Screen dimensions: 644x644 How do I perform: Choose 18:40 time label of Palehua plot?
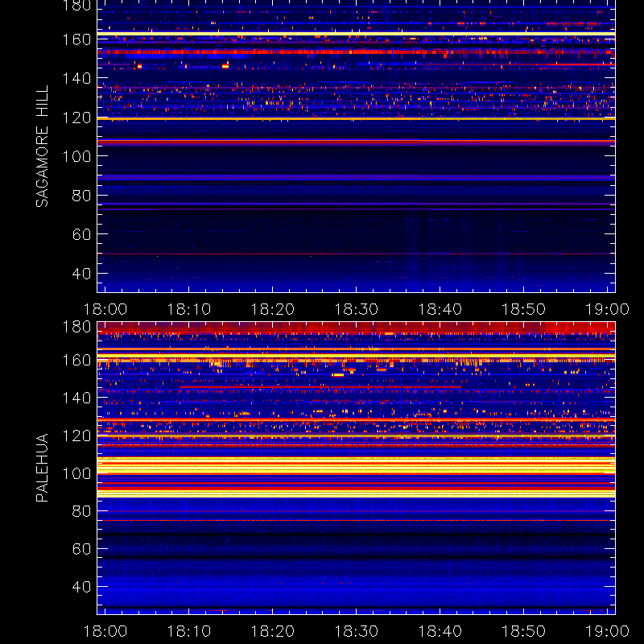[440, 631]
